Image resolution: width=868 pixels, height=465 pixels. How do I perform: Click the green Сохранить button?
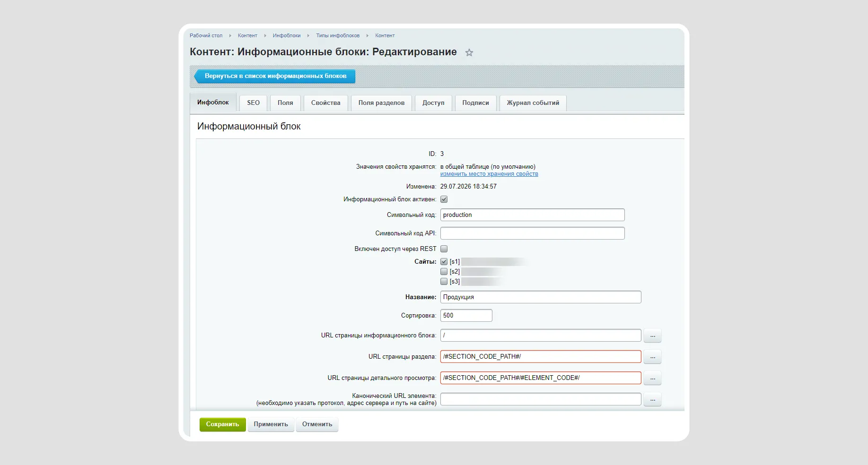(x=222, y=424)
